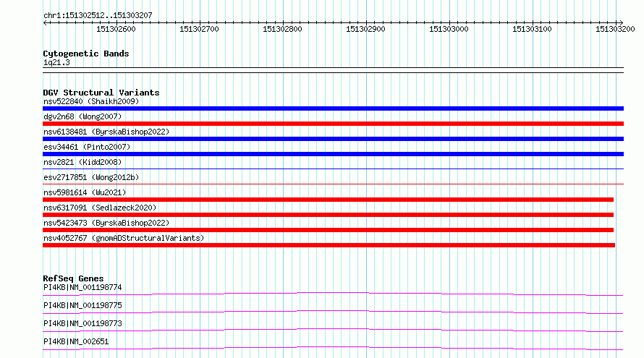Image resolution: width=644 pixels, height=358 pixels.
Task: Click the ruler right arrow end
Action: tap(621, 23)
